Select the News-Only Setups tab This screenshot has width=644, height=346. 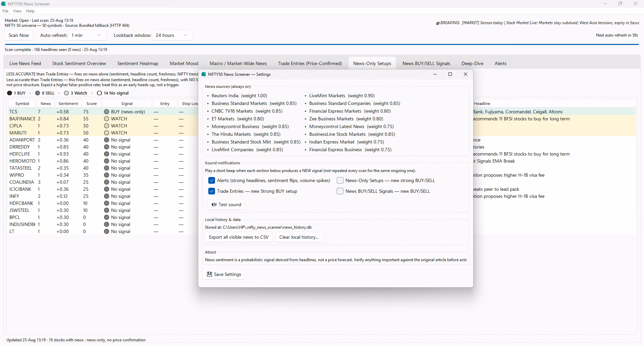coord(372,63)
